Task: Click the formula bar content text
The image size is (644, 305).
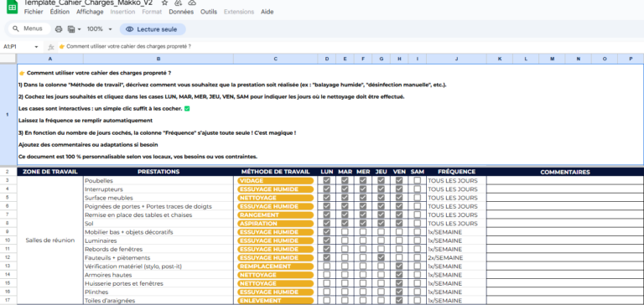Action: (125, 47)
